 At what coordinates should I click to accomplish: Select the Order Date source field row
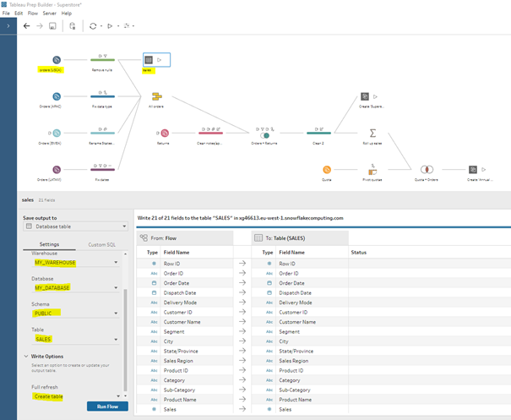pos(185,283)
